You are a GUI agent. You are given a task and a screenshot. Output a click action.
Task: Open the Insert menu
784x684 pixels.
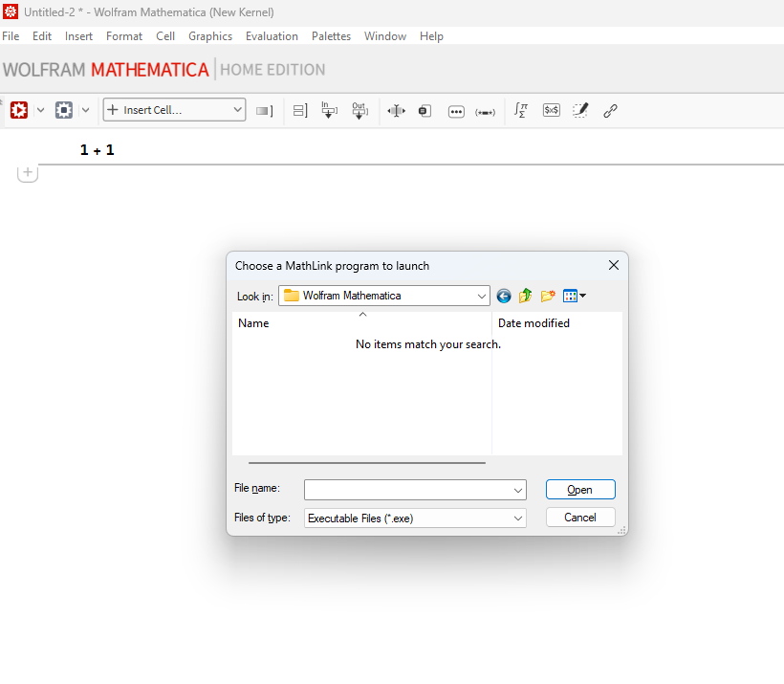(78, 36)
